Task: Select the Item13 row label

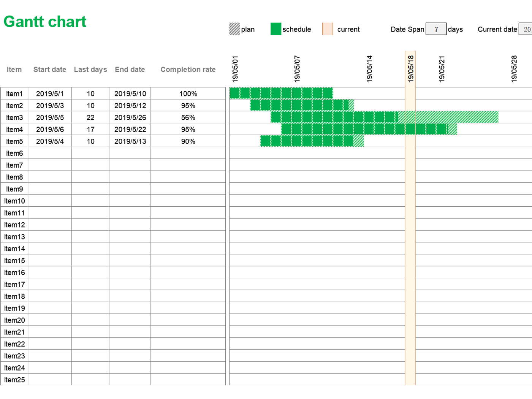Action: pos(14,237)
